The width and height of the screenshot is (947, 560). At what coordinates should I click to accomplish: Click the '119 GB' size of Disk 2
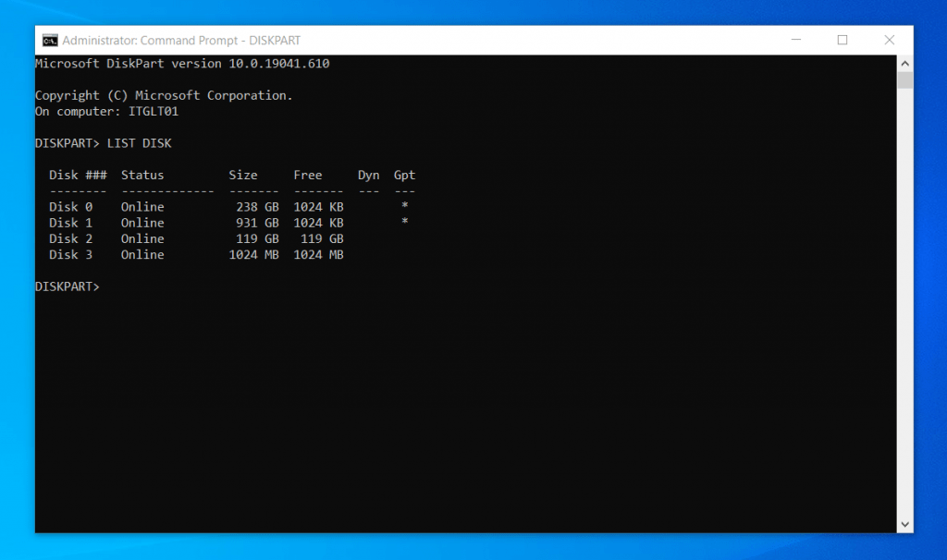[257, 239]
